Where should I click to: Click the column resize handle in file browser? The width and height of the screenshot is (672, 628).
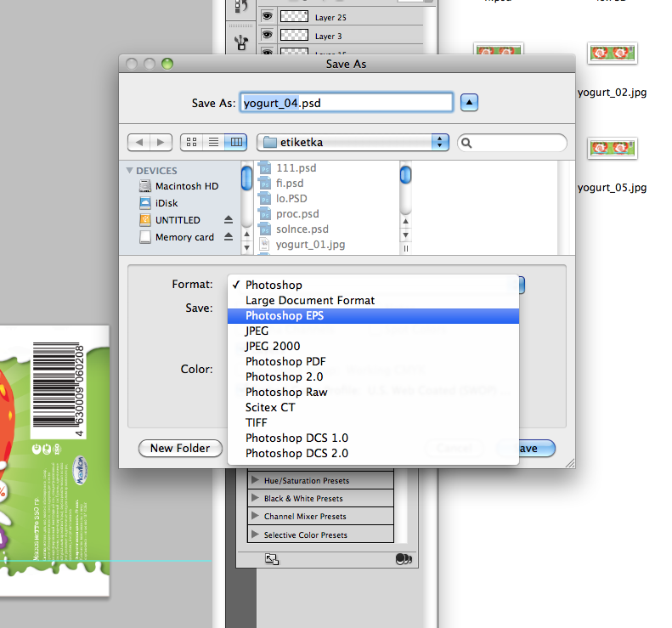(405, 249)
